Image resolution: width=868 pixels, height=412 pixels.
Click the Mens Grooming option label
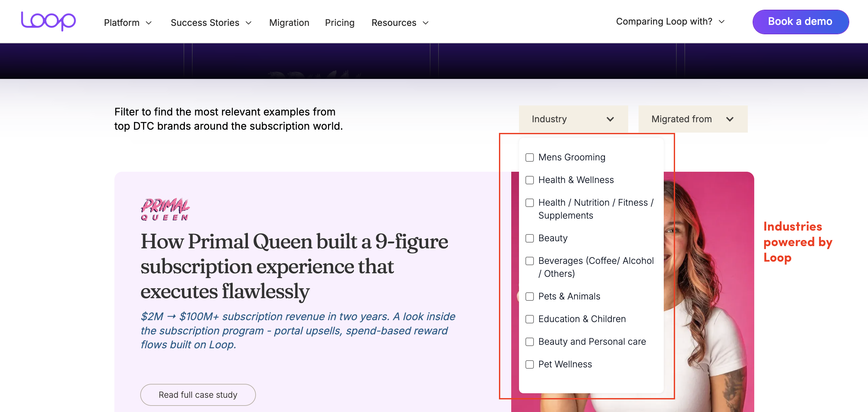click(571, 157)
